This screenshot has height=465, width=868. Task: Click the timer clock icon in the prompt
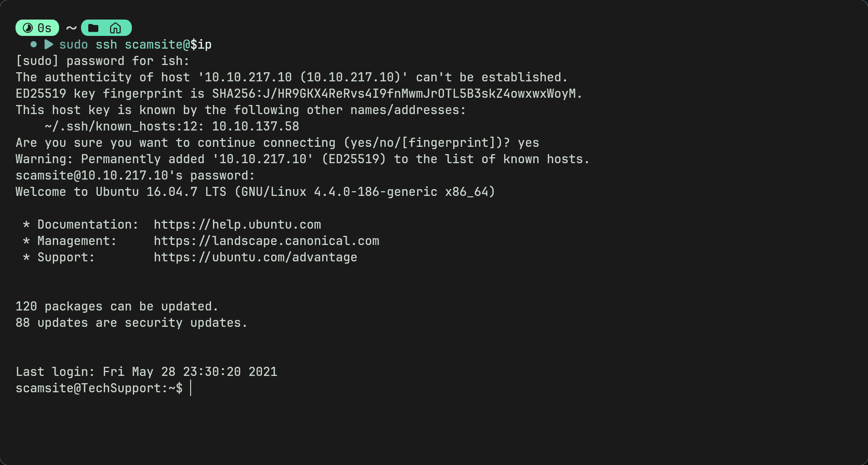click(28, 28)
